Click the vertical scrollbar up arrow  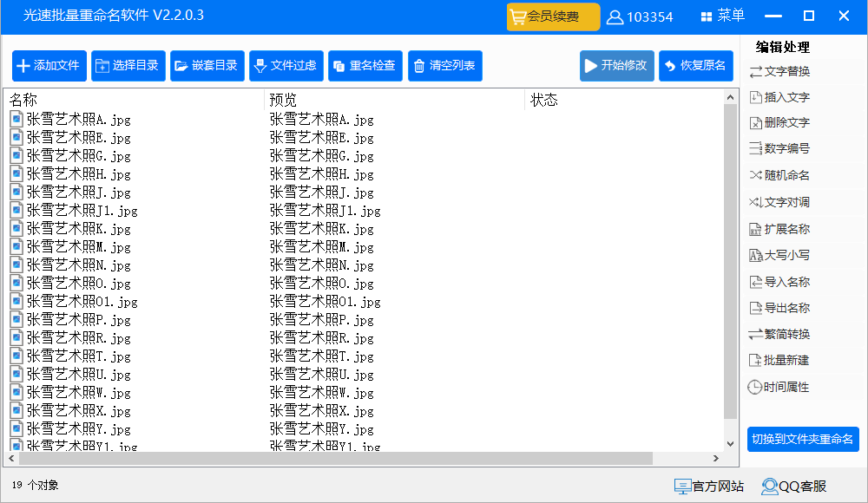(730, 97)
